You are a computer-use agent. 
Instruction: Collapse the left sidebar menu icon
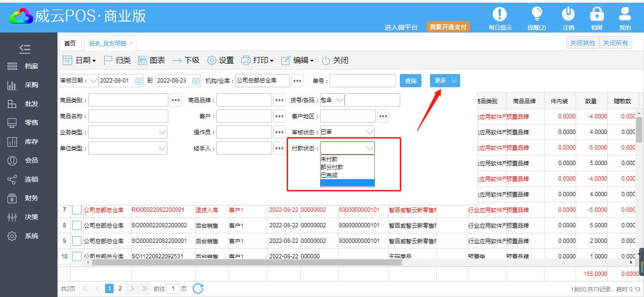[25, 49]
